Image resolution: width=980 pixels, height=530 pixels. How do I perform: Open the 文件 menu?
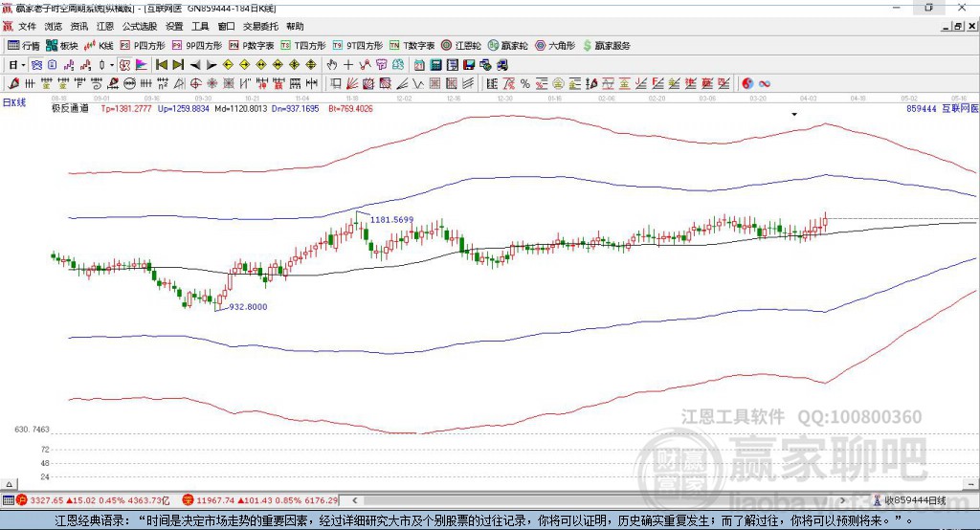[x=27, y=26]
